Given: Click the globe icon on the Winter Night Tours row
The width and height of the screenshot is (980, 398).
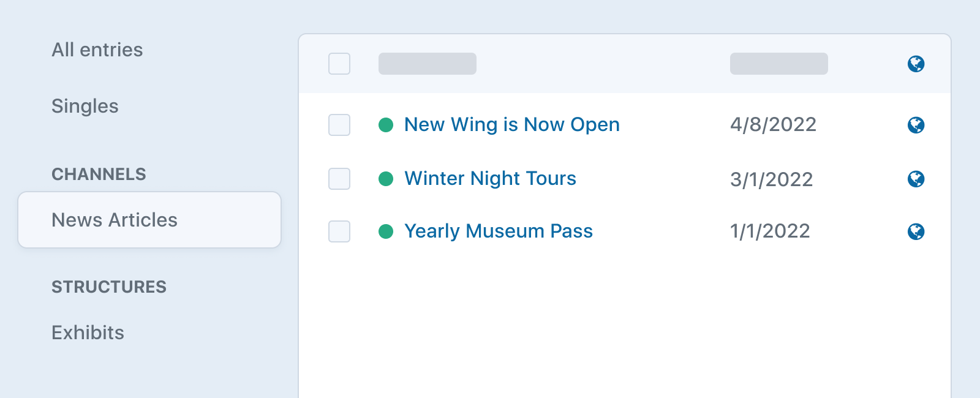Looking at the screenshot, I should [x=916, y=179].
